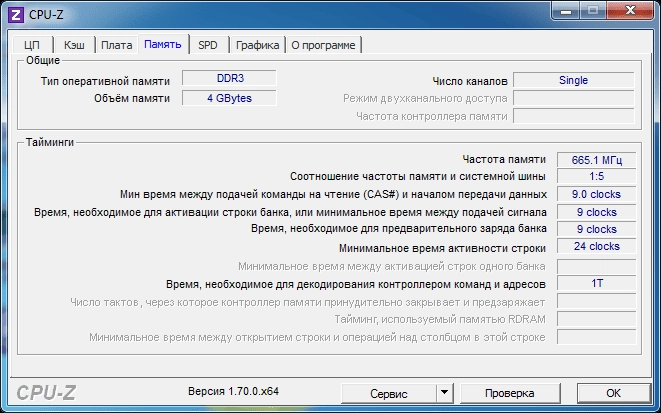Minimize the CPU-Z window
The image size is (661, 413).
click(x=566, y=11)
